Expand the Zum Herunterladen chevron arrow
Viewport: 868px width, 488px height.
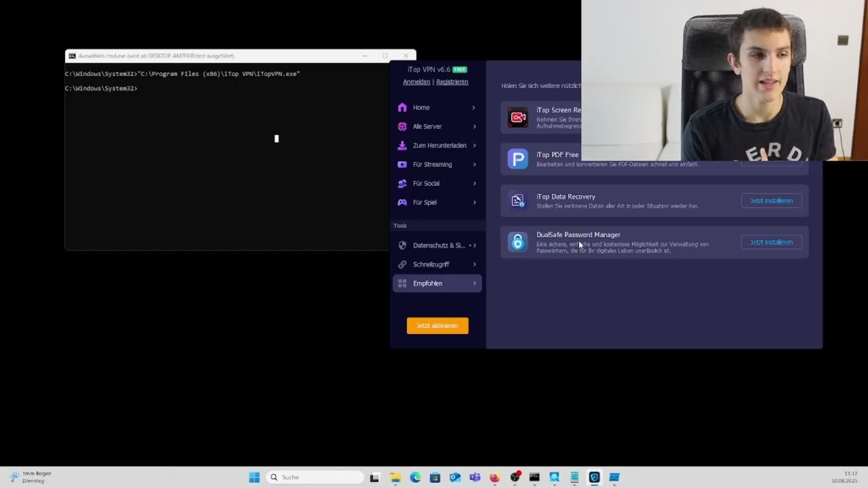[474, 145]
